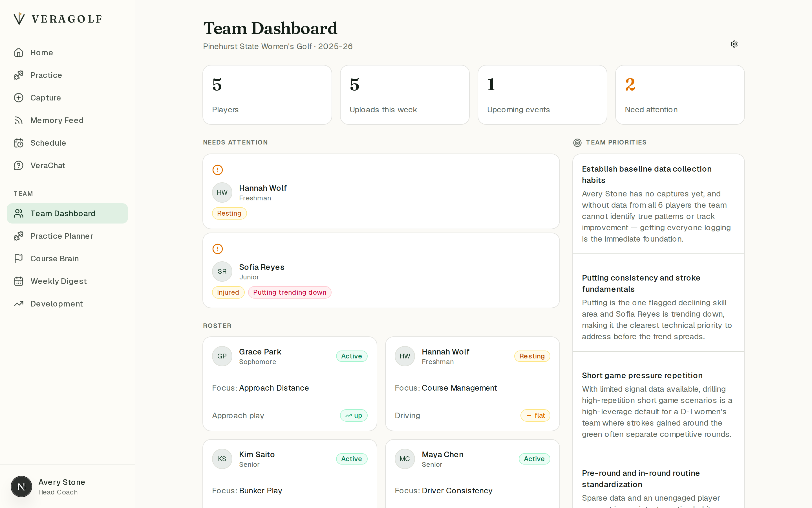
Task: Click the Schedule calendar-clock icon
Action: (x=19, y=143)
